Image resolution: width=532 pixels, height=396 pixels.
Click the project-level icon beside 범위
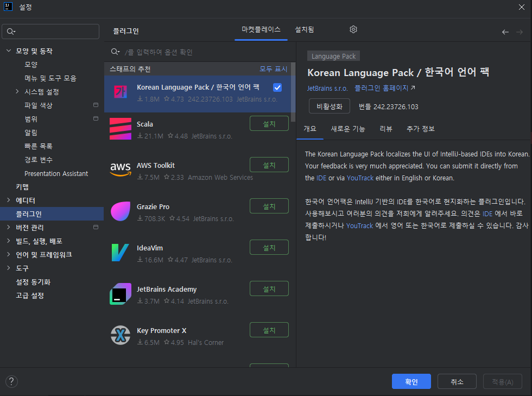tap(96, 118)
